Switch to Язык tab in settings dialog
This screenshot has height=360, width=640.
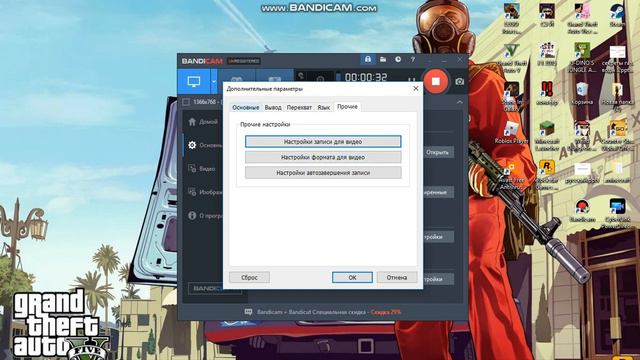click(x=324, y=107)
